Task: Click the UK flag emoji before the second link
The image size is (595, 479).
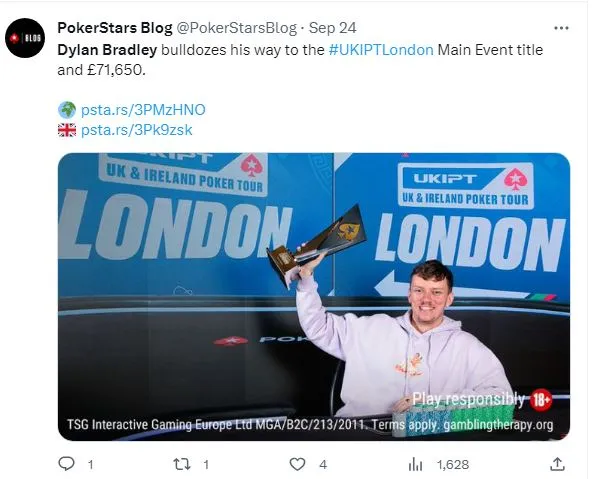Action: pyautogui.click(x=67, y=130)
